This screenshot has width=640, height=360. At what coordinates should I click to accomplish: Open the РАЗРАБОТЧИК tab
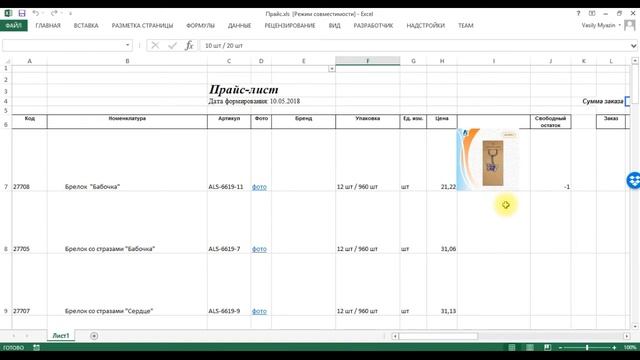373,25
